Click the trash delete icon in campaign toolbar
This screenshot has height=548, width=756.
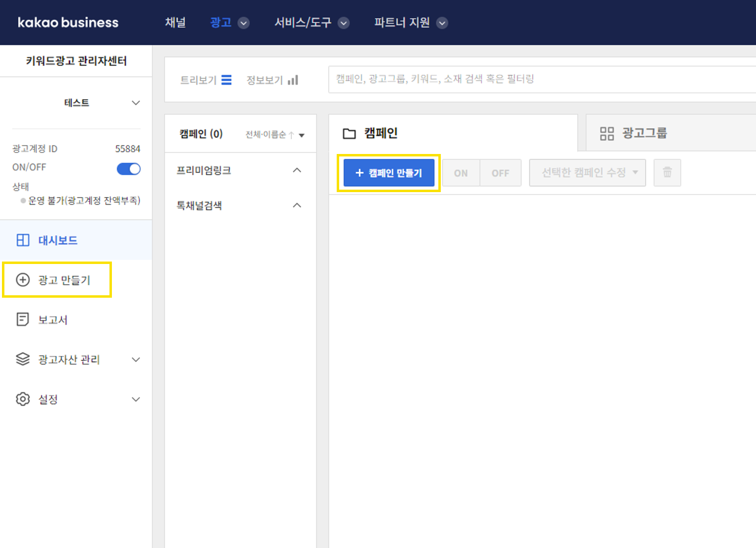(x=667, y=173)
